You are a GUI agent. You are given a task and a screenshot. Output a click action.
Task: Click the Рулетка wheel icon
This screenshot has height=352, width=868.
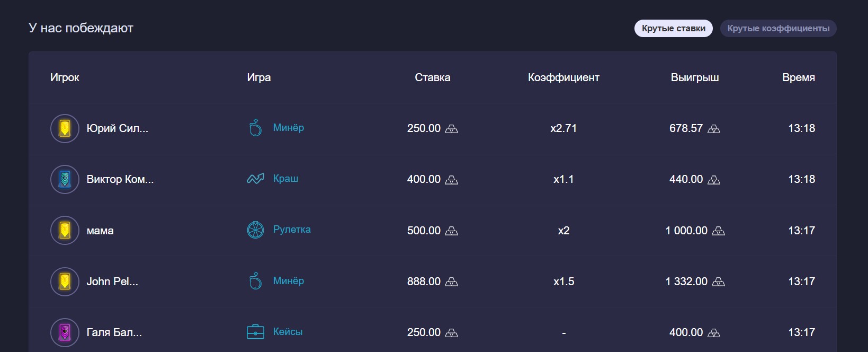(x=255, y=230)
